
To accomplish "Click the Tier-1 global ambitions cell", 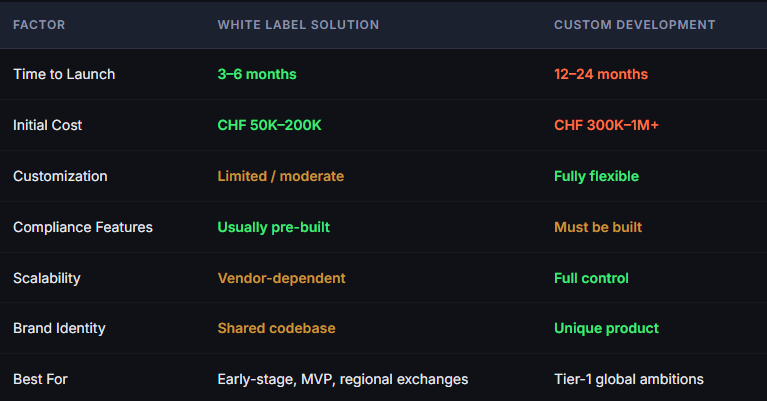I will tap(629, 379).
